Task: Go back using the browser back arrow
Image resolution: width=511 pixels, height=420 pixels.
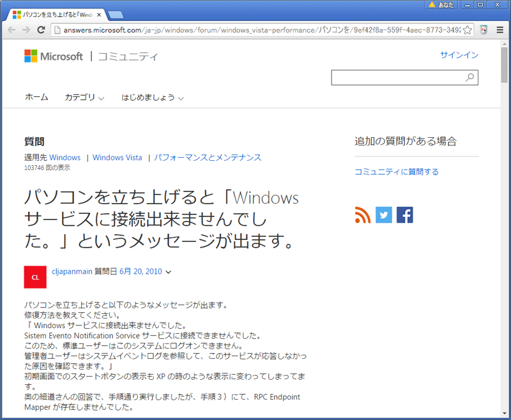Action: [11, 30]
